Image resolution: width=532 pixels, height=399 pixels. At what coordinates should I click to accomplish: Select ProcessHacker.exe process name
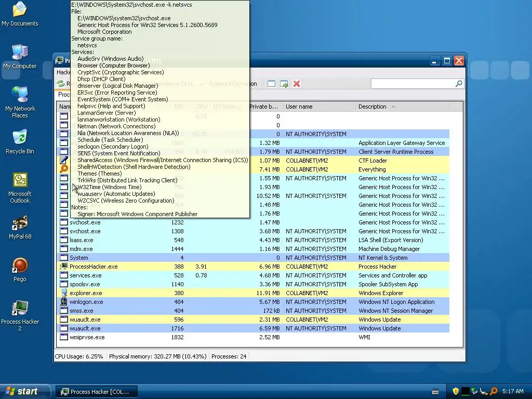click(94, 267)
